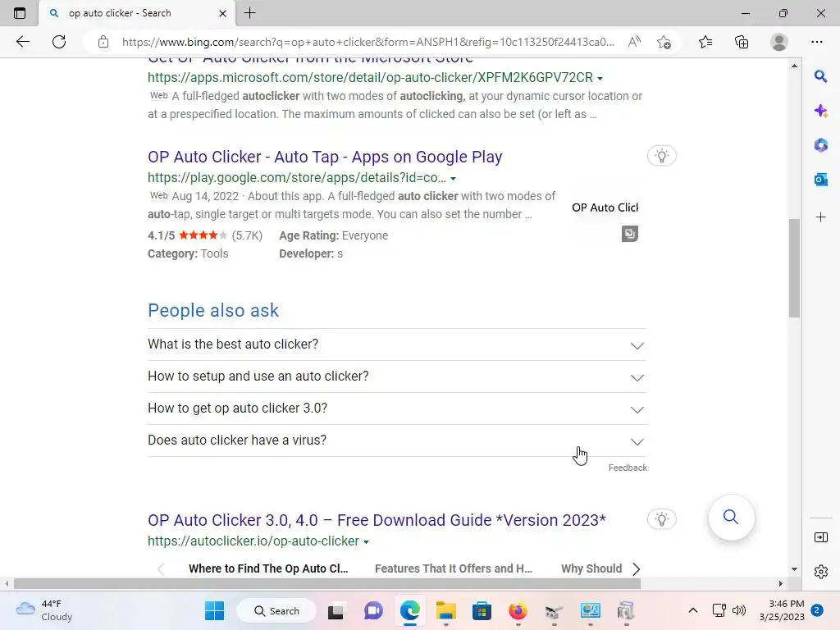Image resolution: width=840 pixels, height=630 pixels.
Task: Open Microsoft Store from taskbar
Action: coord(482,610)
